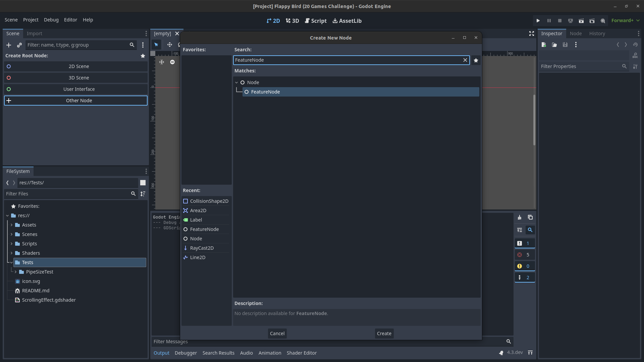This screenshot has height=362, width=644.
Task: Clear the FeatureNode search text
Action: (465, 60)
